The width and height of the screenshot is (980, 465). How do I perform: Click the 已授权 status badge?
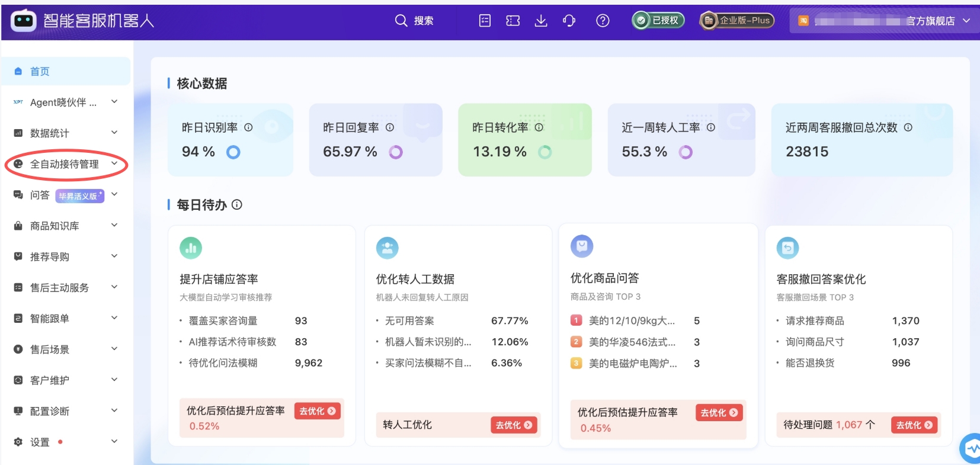(x=658, y=20)
